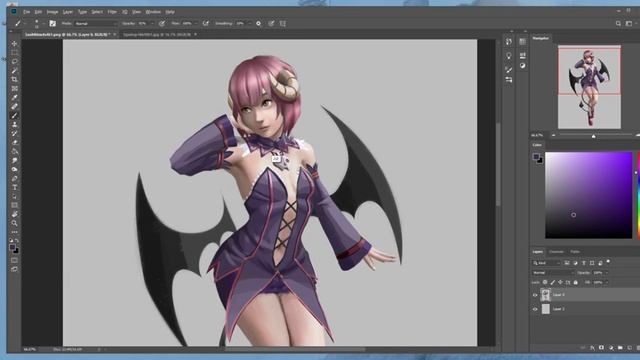Viewport: 640px width, 360px height.
Task: Select the Rectangular Marquee tool
Action: [14, 53]
